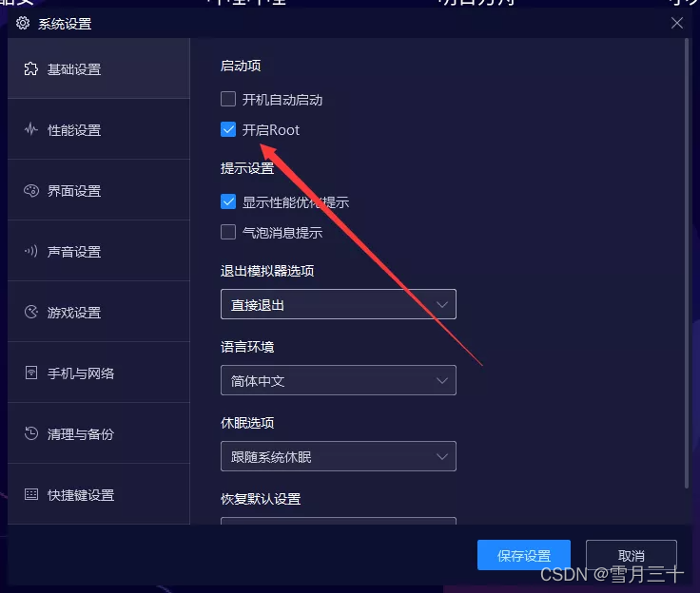
Task: Click the game icon for 游戏设置
Action: click(x=30, y=312)
